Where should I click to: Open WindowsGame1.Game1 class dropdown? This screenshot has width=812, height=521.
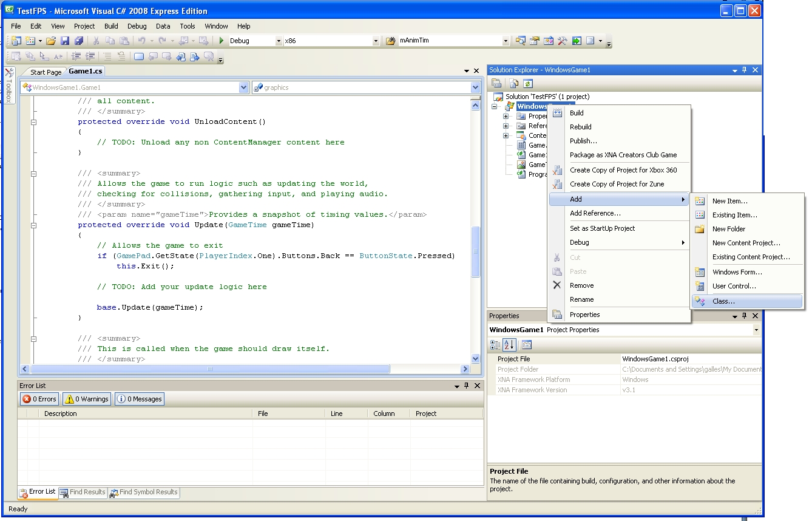(244, 87)
